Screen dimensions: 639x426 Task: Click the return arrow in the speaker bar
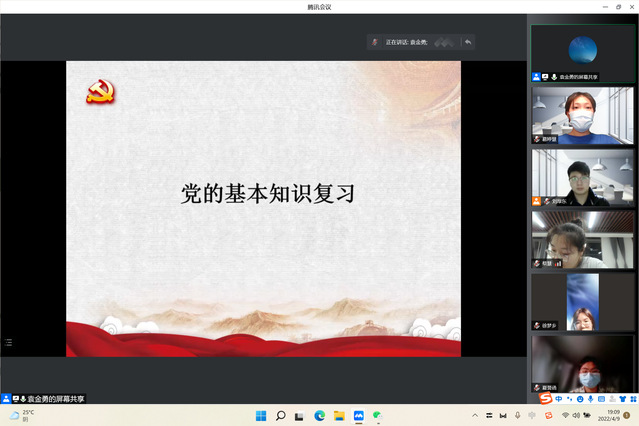click(x=468, y=42)
